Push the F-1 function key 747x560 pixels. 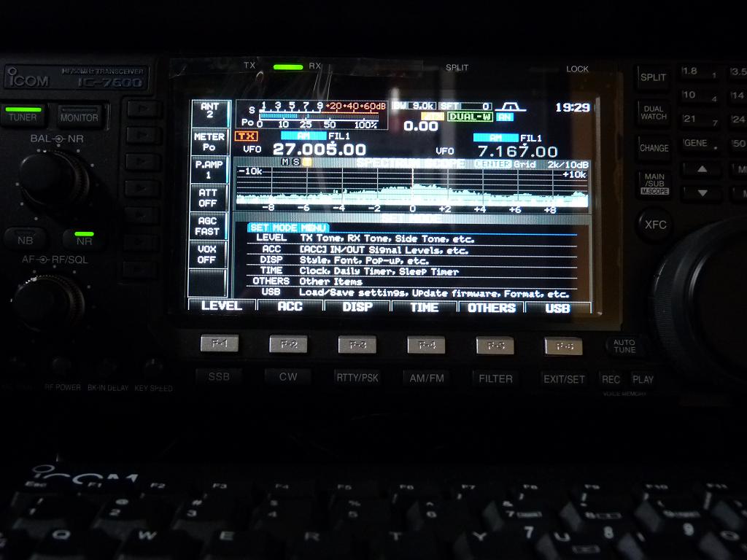[x=220, y=343]
